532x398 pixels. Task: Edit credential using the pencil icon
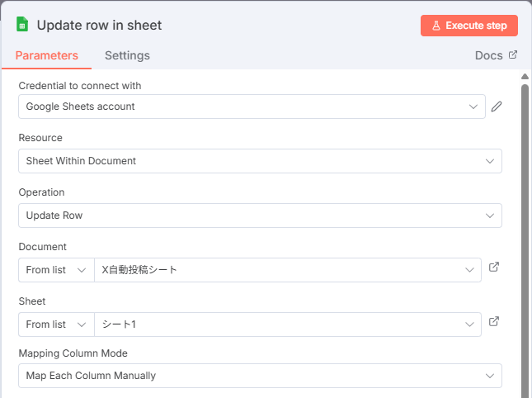coord(497,107)
